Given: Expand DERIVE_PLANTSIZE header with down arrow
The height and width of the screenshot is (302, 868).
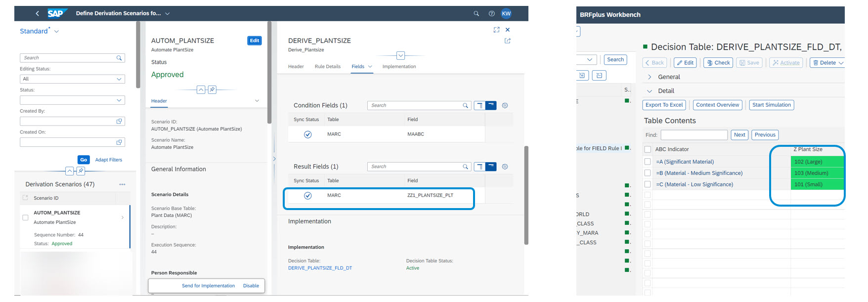Looking at the screenshot, I should [x=401, y=55].
